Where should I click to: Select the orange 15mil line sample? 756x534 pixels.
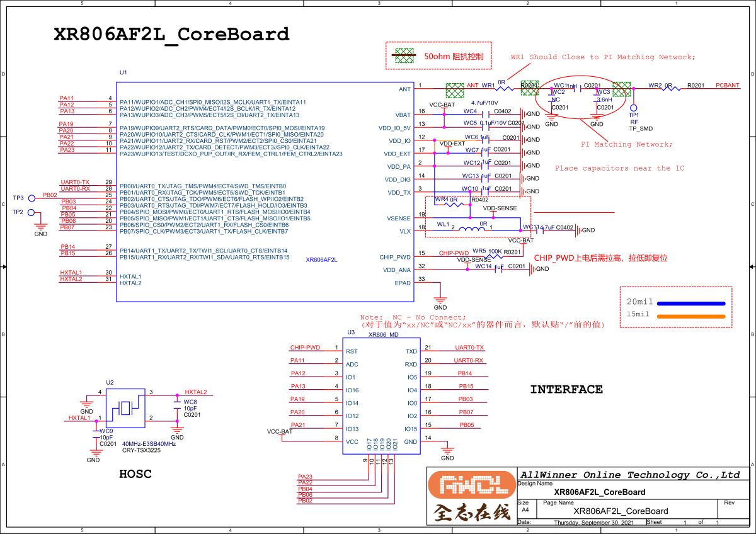coord(690,315)
